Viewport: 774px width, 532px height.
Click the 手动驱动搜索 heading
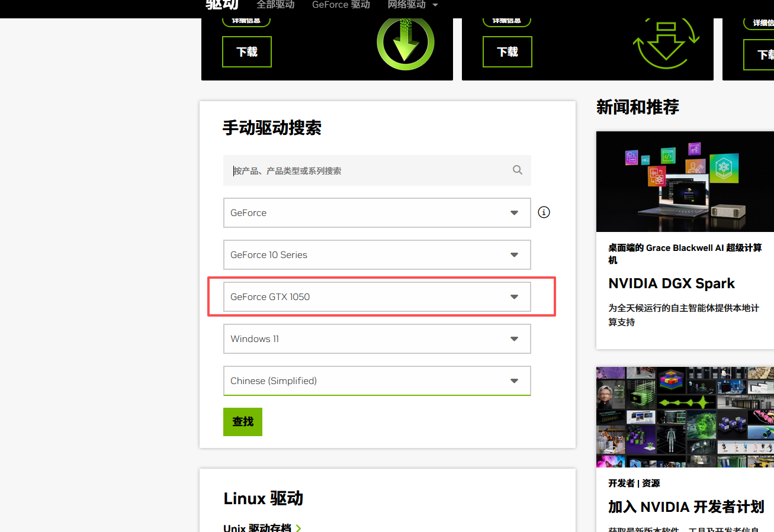coord(272,128)
